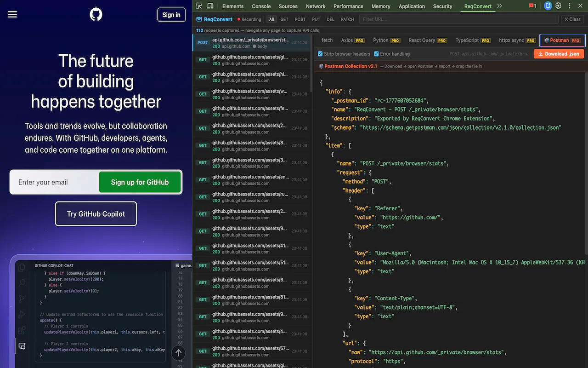Screen dimensions: 588x368
Task: Filter captured requests by DEL
Action: tap(330, 19)
